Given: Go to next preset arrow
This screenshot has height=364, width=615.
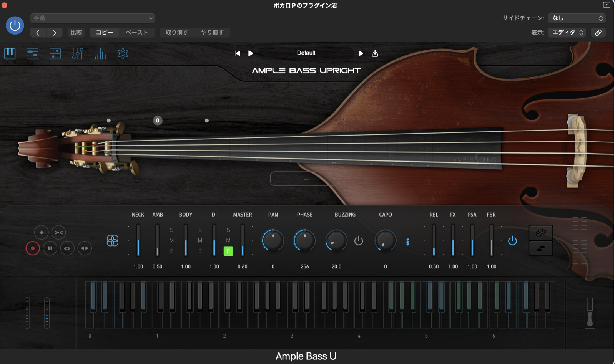Looking at the screenshot, I should (55, 33).
